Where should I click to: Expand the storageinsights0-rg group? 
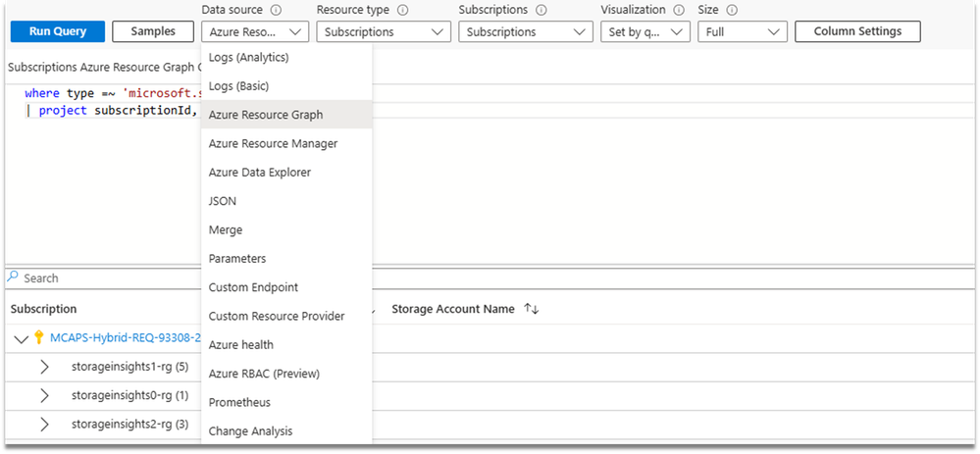coord(44,396)
